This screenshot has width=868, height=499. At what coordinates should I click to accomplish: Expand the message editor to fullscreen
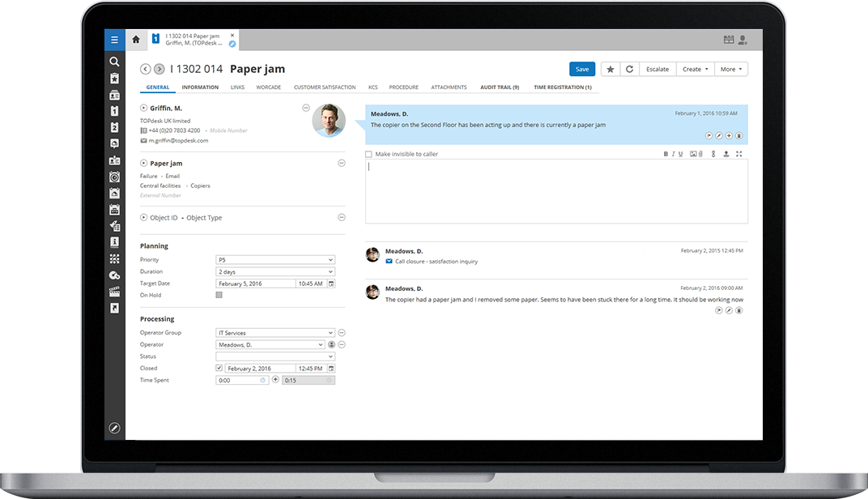tap(739, 154)
